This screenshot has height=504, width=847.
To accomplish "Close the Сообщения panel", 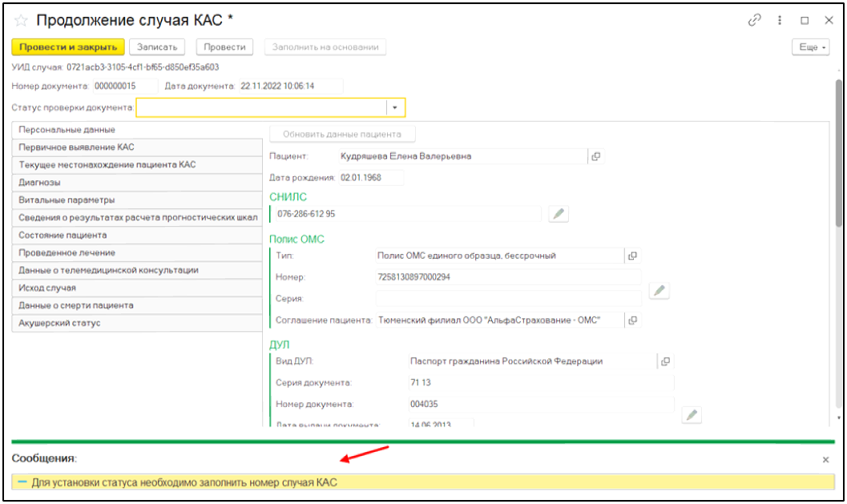I will click(825, 460).
